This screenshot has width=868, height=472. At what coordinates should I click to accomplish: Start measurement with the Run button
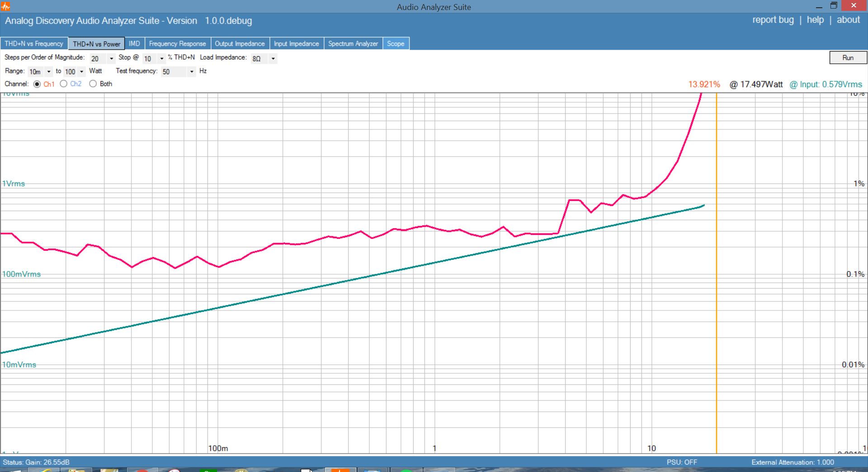848,57
